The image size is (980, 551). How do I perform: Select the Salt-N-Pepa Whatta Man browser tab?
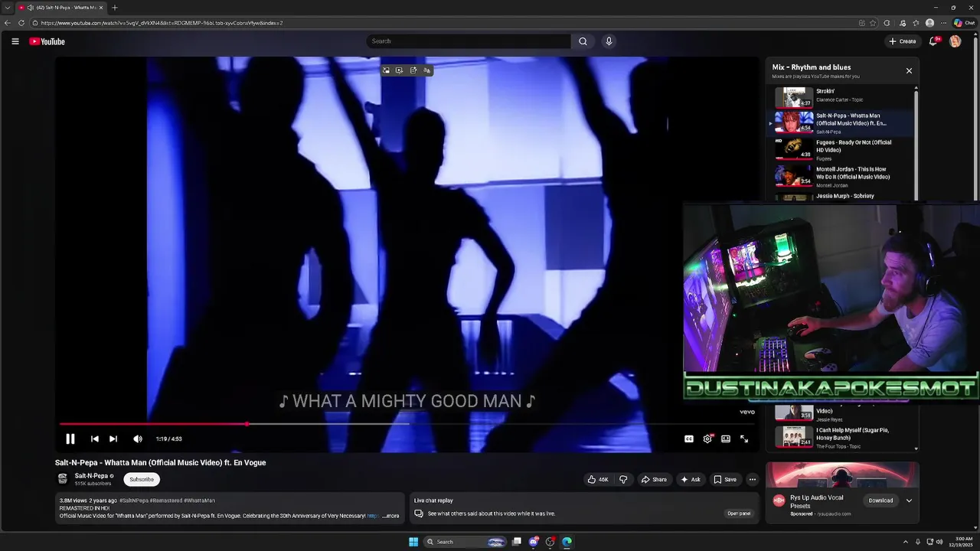[x=61, y=8]
